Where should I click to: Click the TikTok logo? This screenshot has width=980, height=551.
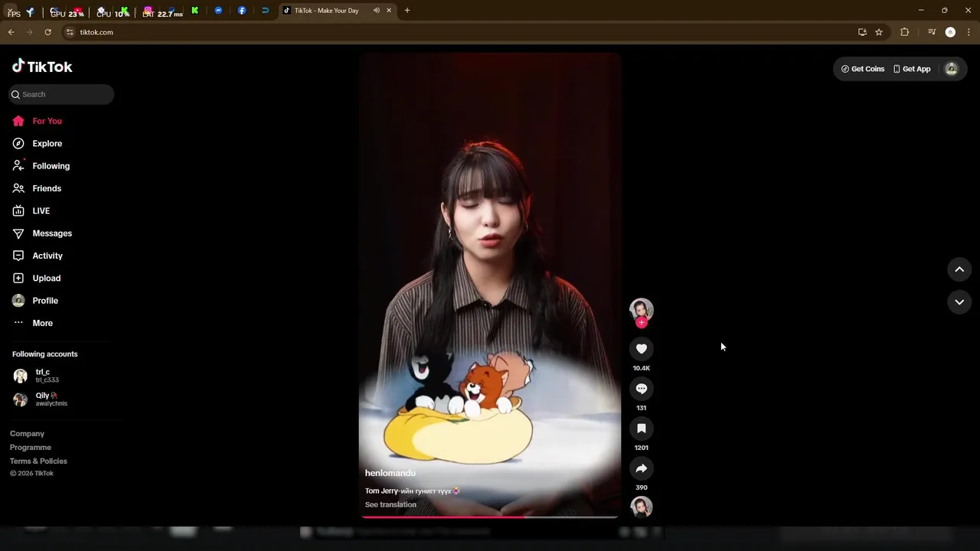point(42,67)
